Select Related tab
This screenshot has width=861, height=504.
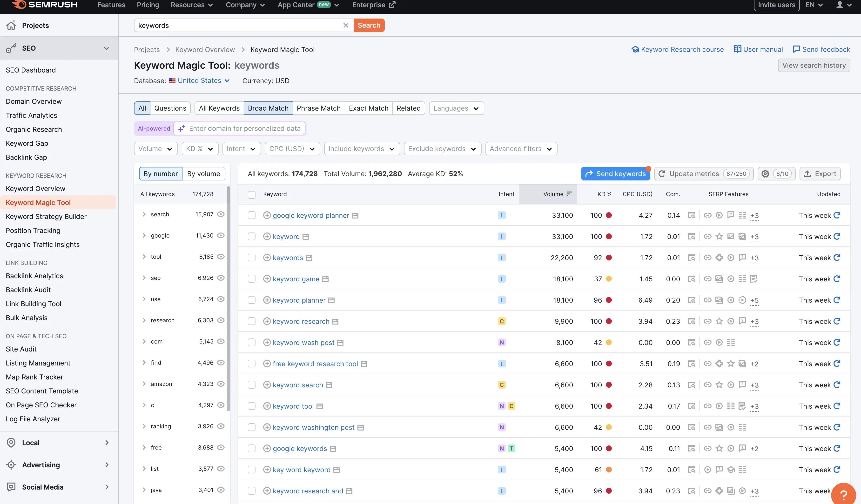tap(408, 108)
